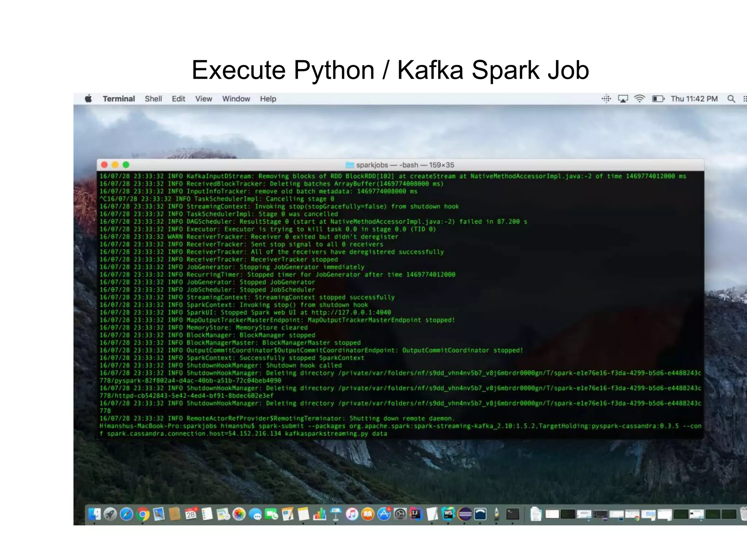Zoom the sparkjobs window with green button
Screen dimensions: 747x560
pos(126,165)
